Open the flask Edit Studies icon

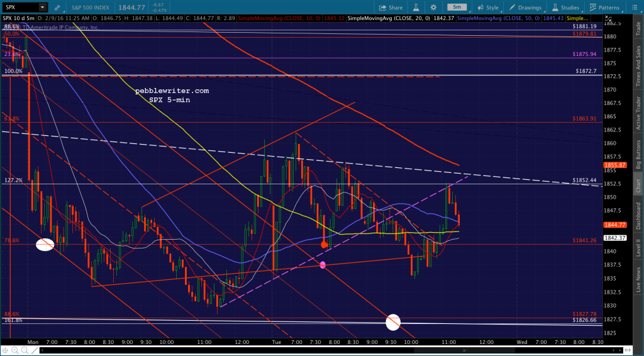(x=416, y=8)
